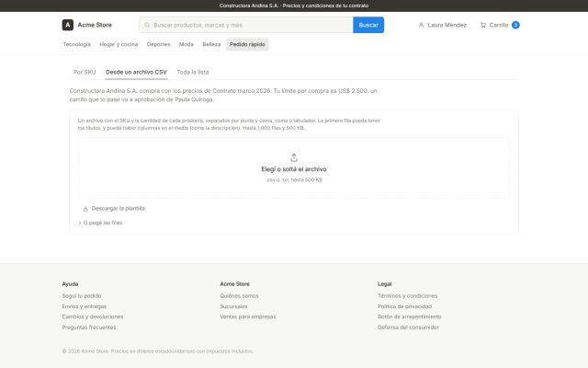588x368 pixels.
Task: Open Ventas para empresas footer link
Action: (x=248, y=316)
